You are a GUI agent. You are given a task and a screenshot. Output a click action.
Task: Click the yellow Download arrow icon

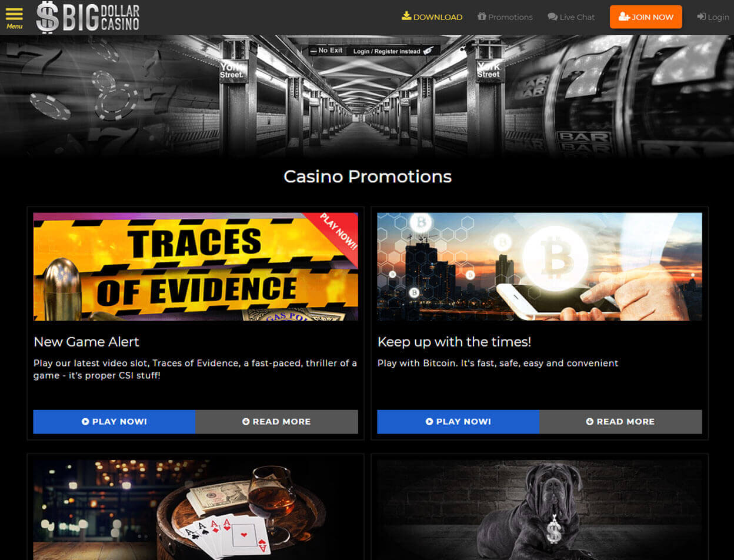406,16
